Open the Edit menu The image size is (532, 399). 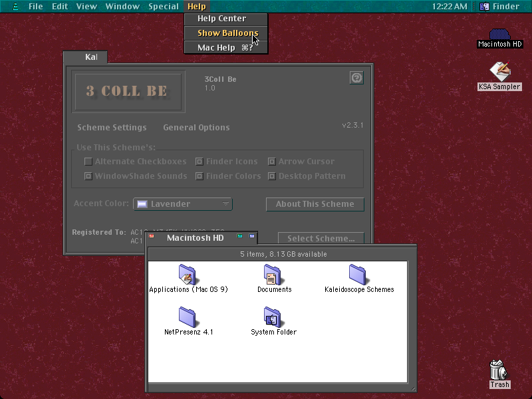coord(60,7)
